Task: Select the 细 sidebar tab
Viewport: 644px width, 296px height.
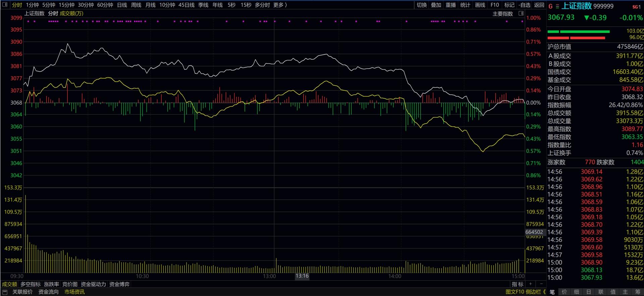Action: click(576, 292)
